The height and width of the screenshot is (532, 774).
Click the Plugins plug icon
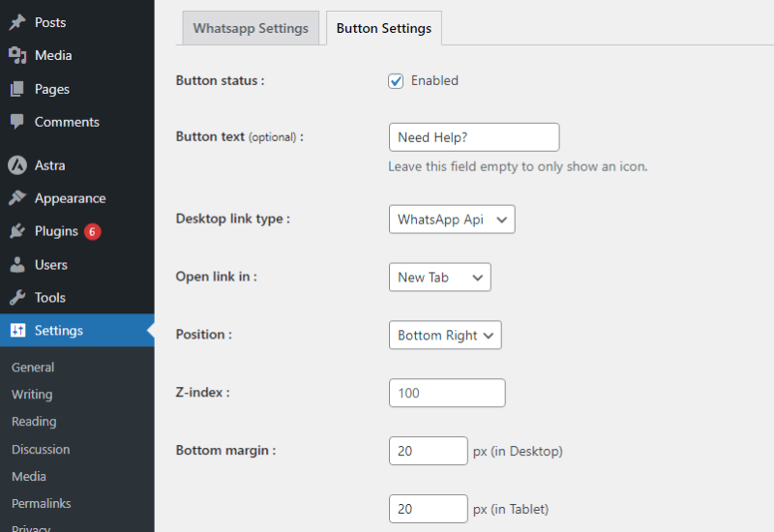[x=17, y=231]
